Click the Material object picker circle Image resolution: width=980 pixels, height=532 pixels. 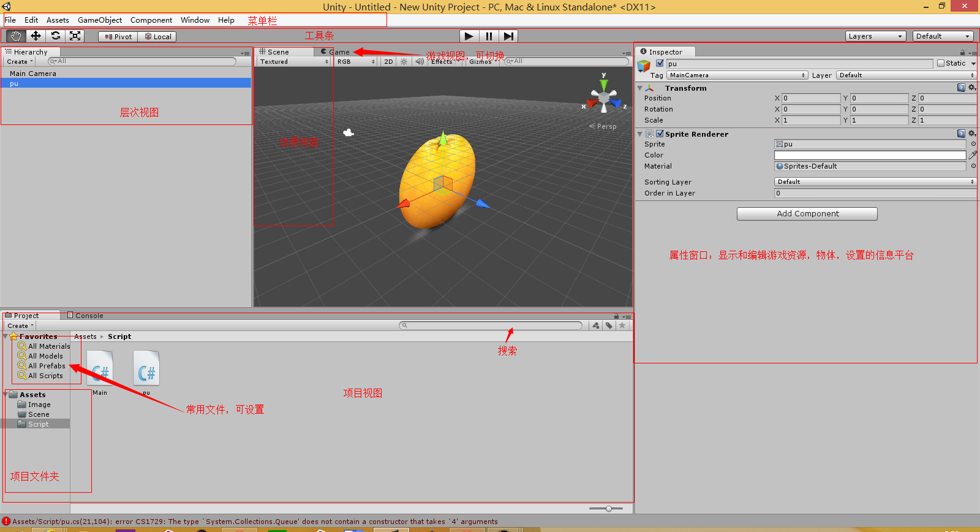[x=973, y=166]
